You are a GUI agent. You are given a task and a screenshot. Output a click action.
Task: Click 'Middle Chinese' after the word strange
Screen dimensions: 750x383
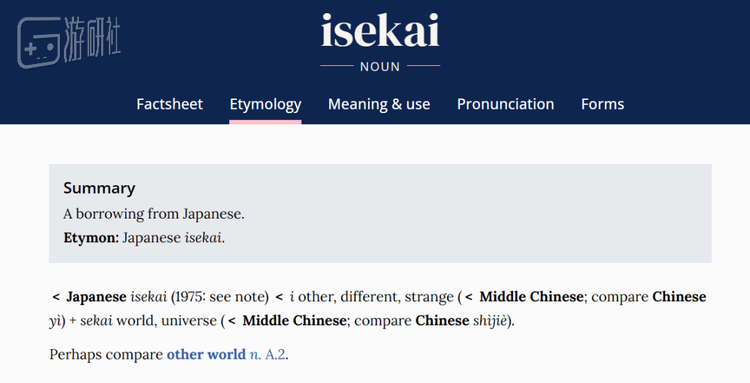point(531,297)
